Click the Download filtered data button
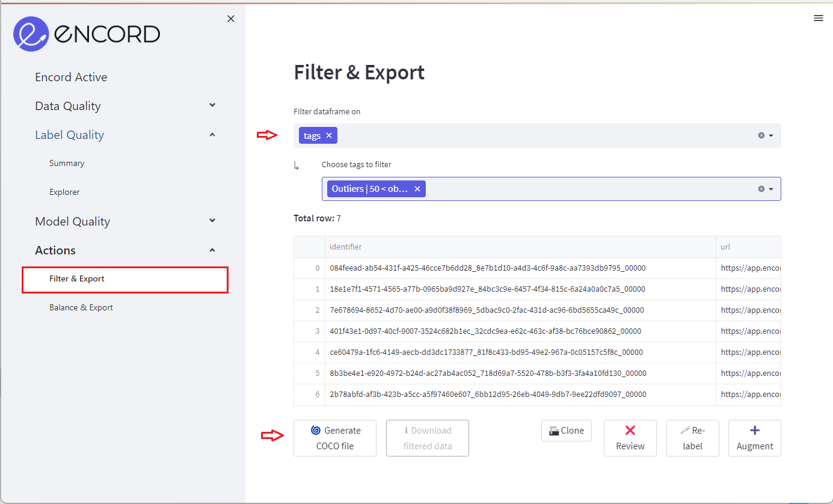Image resolution: width=833 pixels, height=504 pixels. (428, 438)
